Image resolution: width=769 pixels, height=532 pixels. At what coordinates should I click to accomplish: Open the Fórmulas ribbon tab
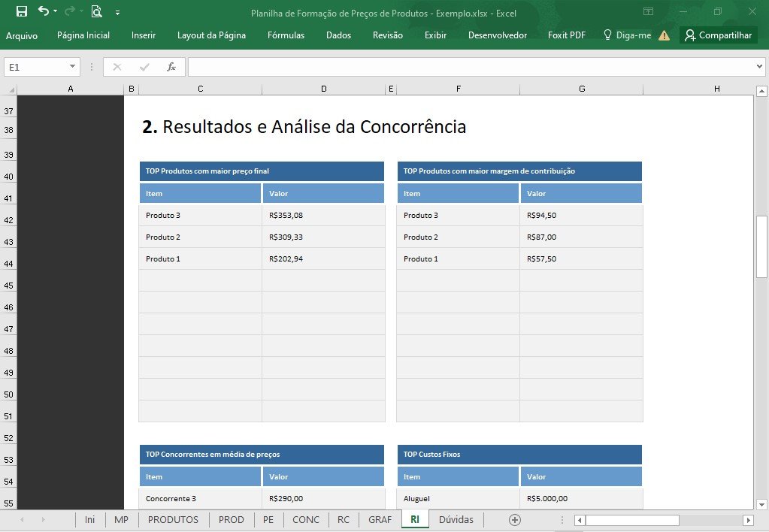tap(286, 35)
